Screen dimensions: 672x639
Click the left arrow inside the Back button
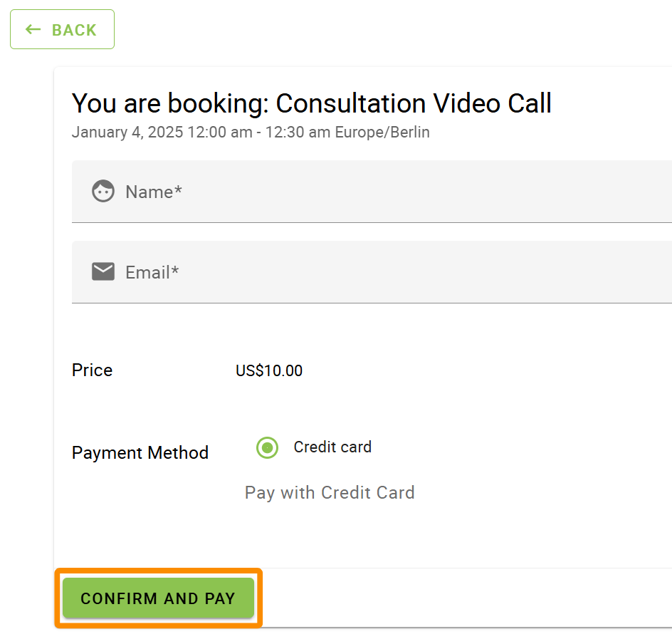click(x=33, y=29)
